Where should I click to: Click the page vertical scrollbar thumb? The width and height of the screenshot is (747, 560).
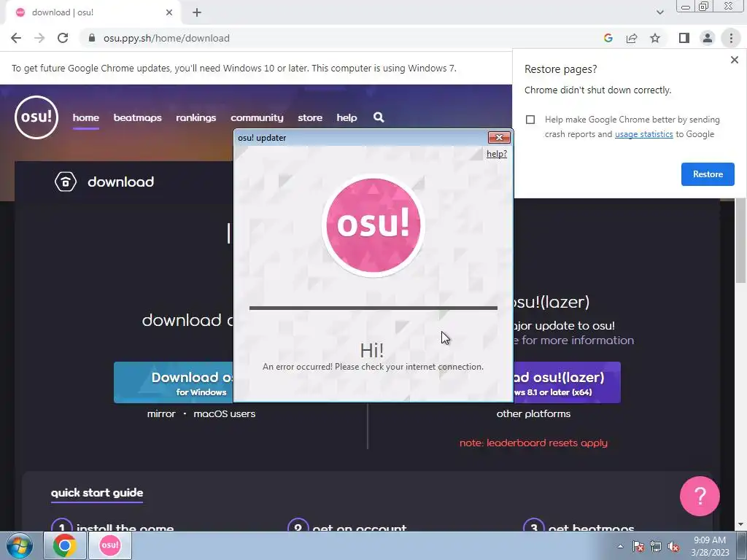coord(740,241)
